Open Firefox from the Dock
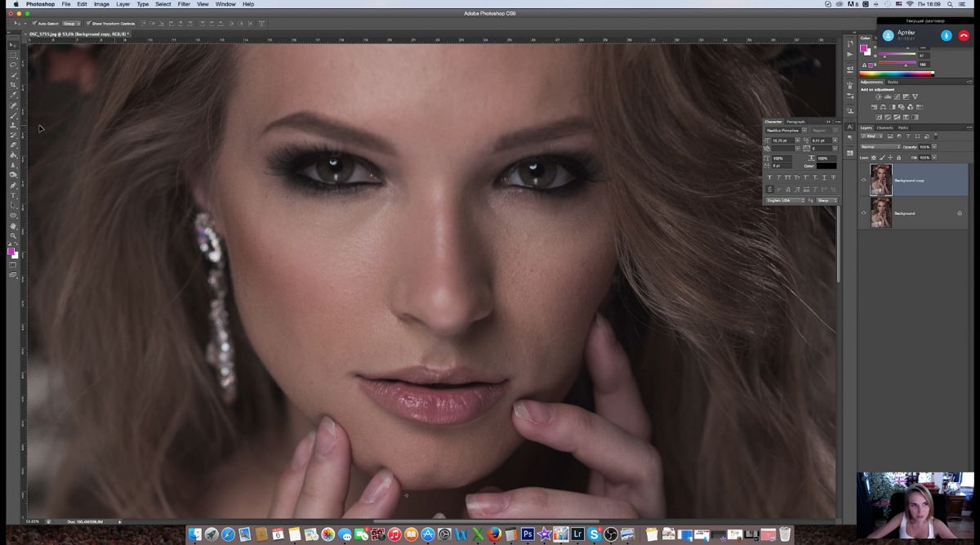This screenshot has width=980, height=545. (x=494, y=534)
